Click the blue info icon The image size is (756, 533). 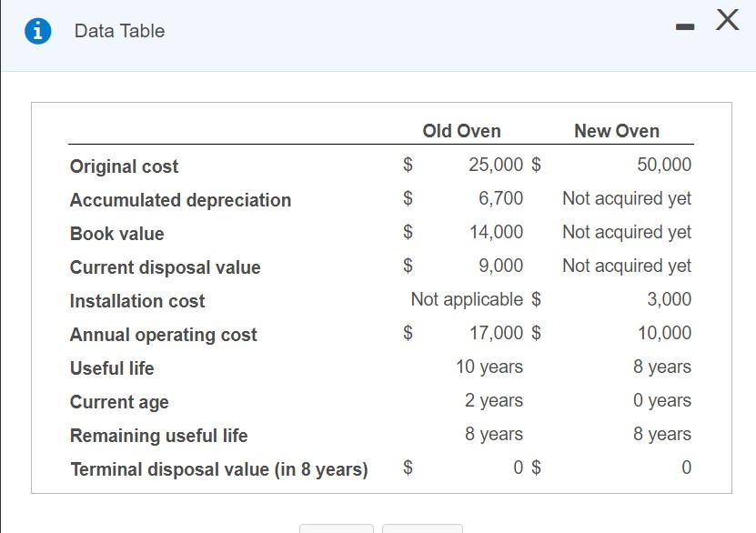37,31
